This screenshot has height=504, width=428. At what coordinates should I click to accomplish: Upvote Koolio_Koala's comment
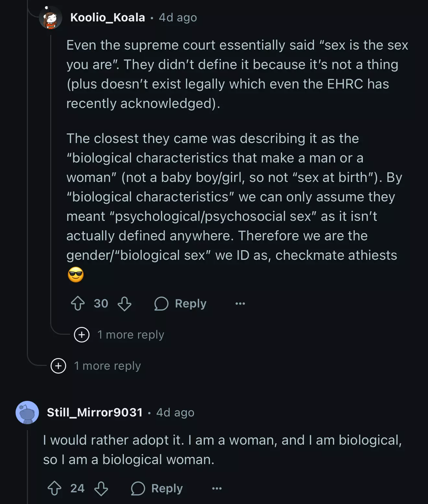tap(78, 304)
